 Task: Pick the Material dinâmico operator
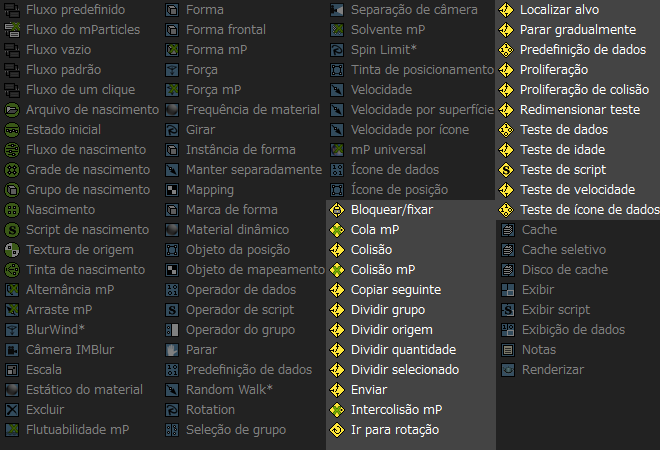pyautogui.click(x=237, y=230)
